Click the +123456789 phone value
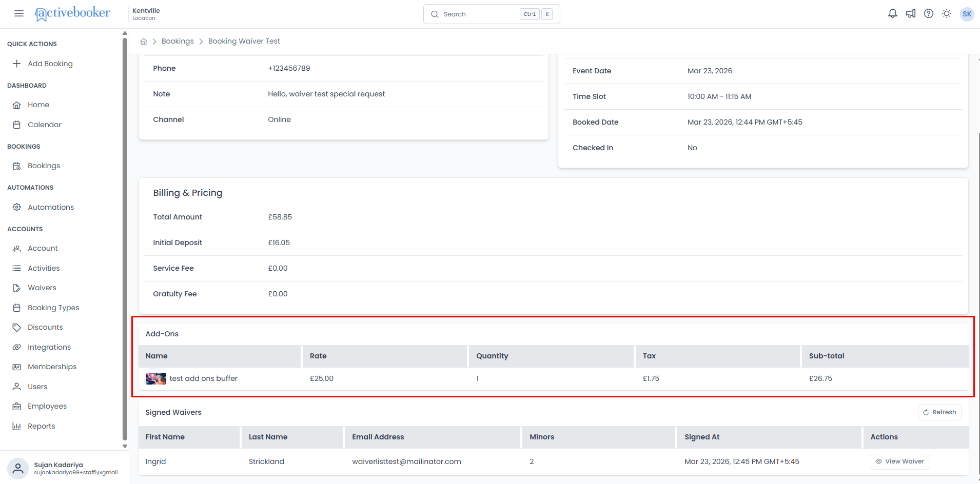980x484 pixels. [289, 68]
